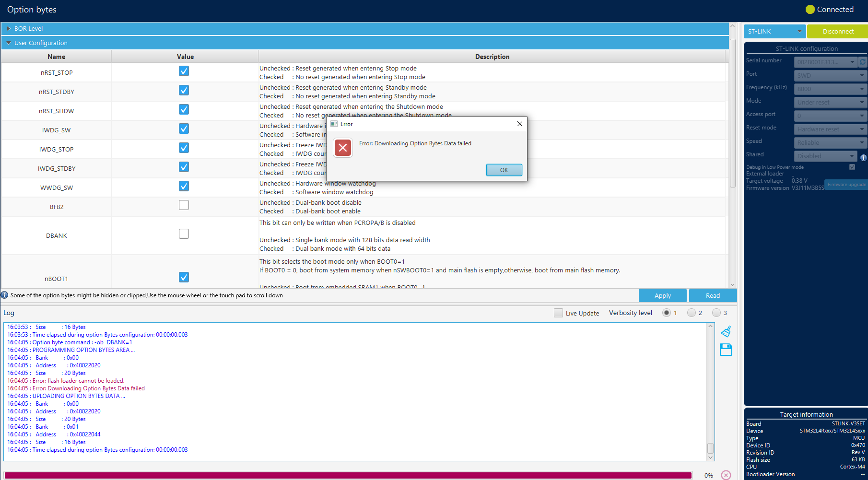
Task: Click Apply to write option bytes
Action: [662, 295]
